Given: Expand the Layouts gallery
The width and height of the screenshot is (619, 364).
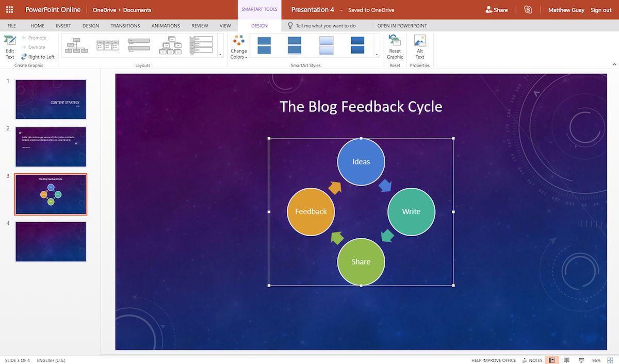Looking at the screenshot, I should (x=220, y=54).
